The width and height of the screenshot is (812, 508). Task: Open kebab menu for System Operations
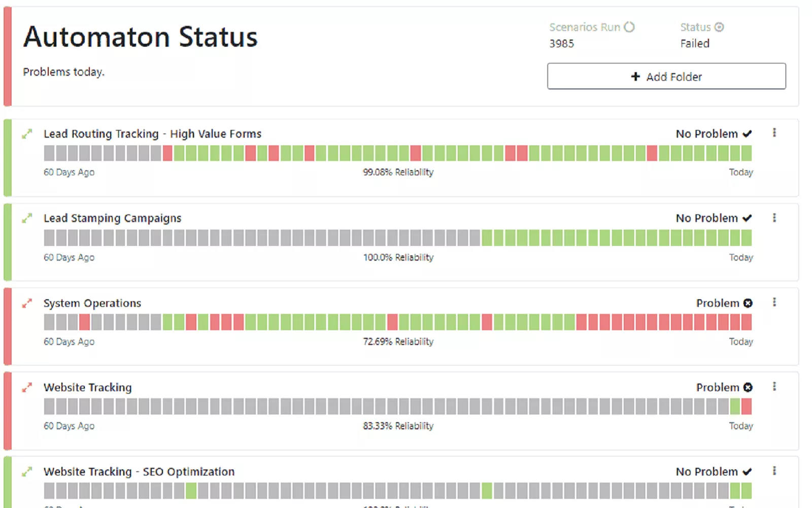tap(774, 302)
